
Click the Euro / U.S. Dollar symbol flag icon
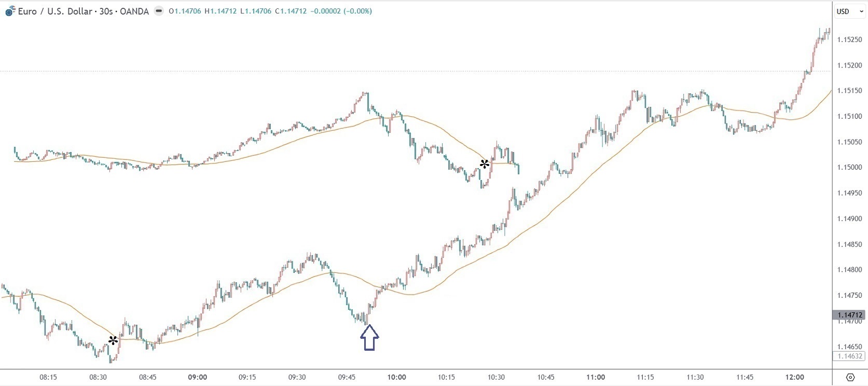10,11
